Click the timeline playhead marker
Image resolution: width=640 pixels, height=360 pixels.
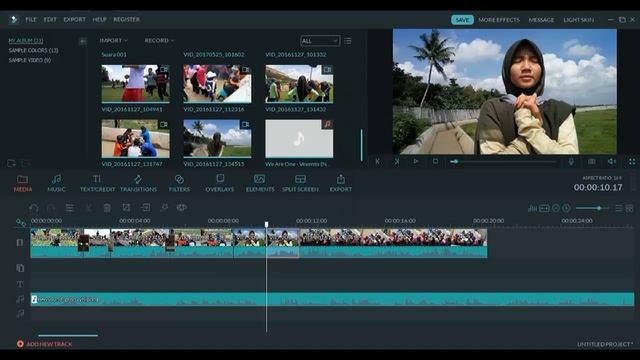point(267,224)
